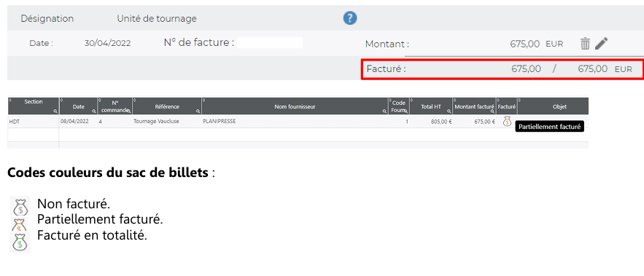Click the orange Partiellement facturé legend icon
The width and height of the screenshot is (644, 276).
(x=19, y=224)
